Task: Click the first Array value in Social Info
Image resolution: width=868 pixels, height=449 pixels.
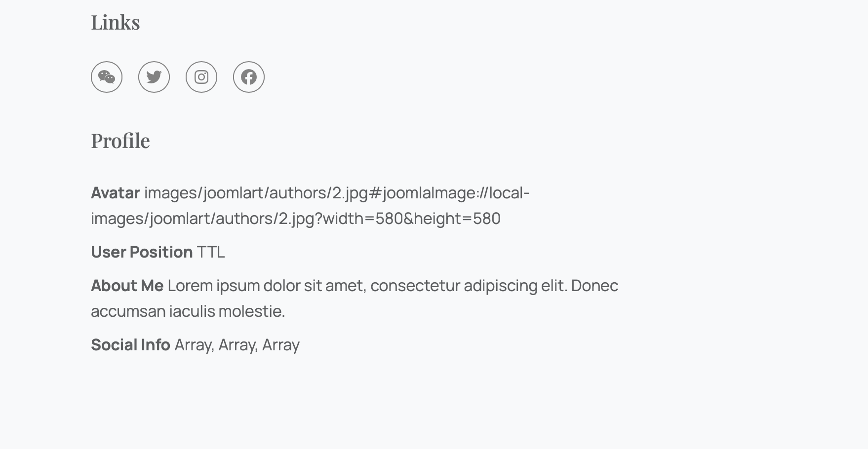Action: pos(193,345)
